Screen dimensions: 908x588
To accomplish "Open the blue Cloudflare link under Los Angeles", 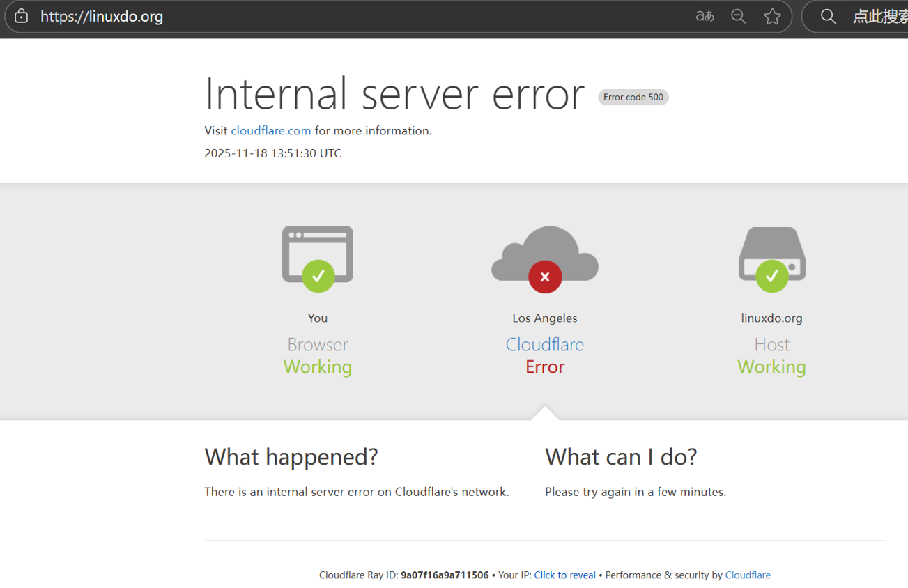I will click(545, 344).
